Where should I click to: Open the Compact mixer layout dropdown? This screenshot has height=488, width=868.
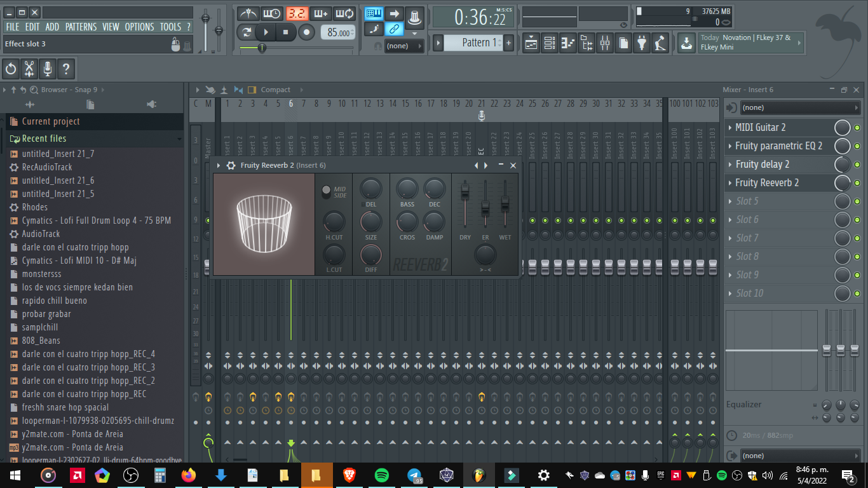(275, 90)
